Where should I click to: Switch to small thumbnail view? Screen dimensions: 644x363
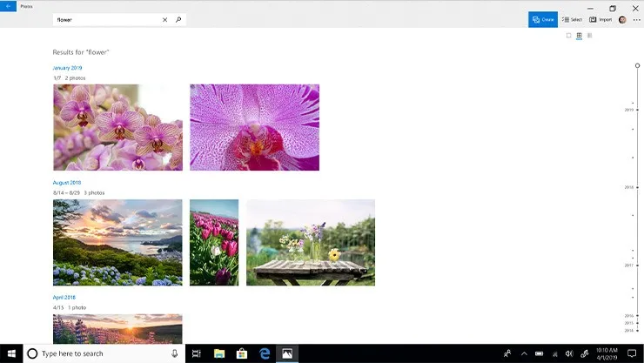(590, 36)
